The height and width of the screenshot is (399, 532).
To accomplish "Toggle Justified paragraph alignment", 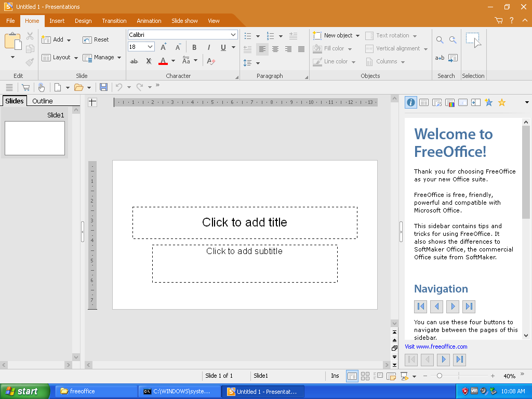I will [301, 49].
